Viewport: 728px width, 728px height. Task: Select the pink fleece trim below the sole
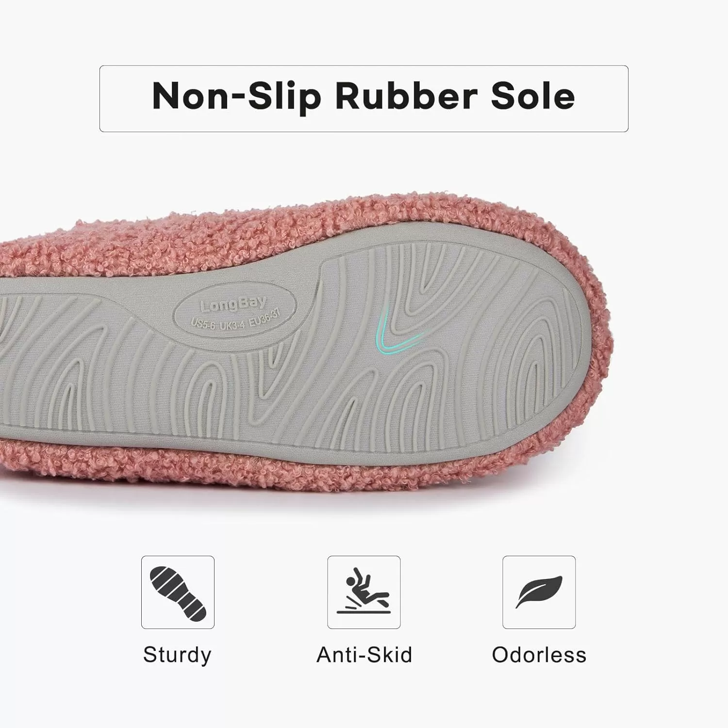(x=291, y=466)
